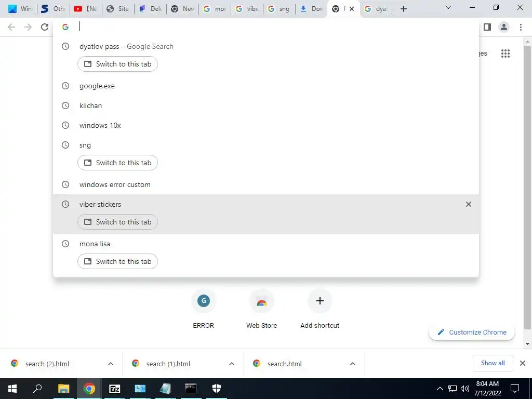
Task: Open the ERROR shortcut tile
Action: click(203, 310)
